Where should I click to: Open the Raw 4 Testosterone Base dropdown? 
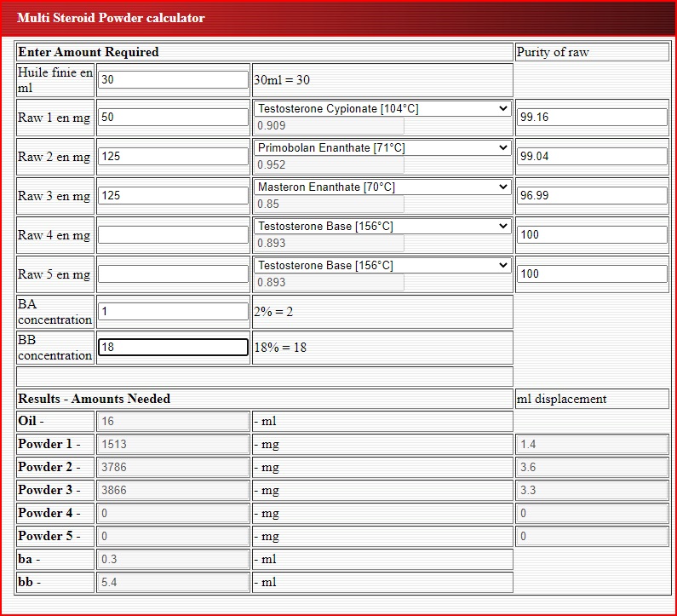point(382,227)
